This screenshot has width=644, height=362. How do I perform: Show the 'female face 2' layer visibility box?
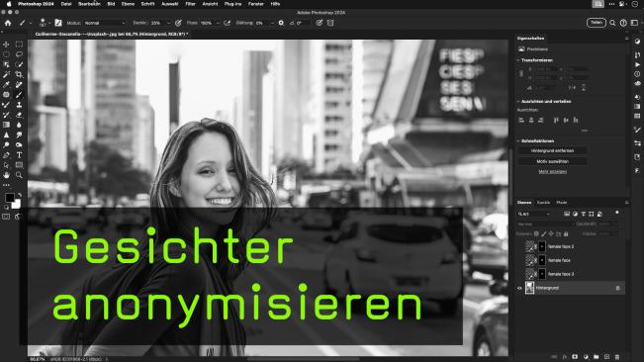519,246
